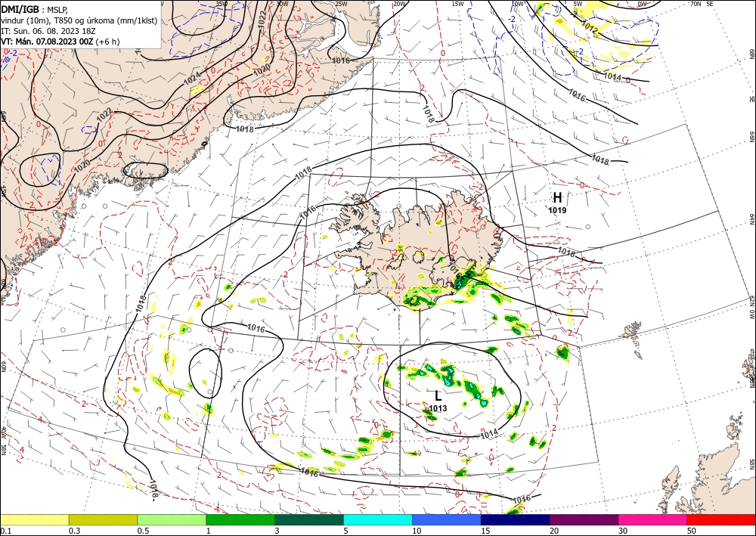Image resolution: width=756 pixels, height=536 pixels.
Task: Click the '30' legend tick value
Action: coord(622,531)
